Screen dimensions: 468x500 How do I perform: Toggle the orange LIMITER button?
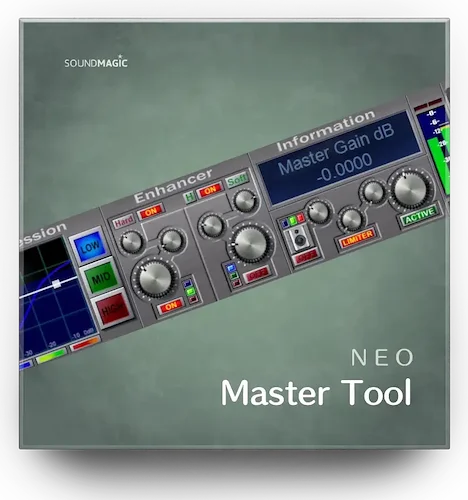(357, 237)
